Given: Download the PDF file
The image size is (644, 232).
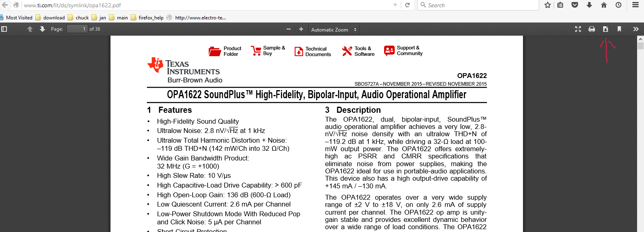Looking at the screenshot, I should tap(606, 29).
